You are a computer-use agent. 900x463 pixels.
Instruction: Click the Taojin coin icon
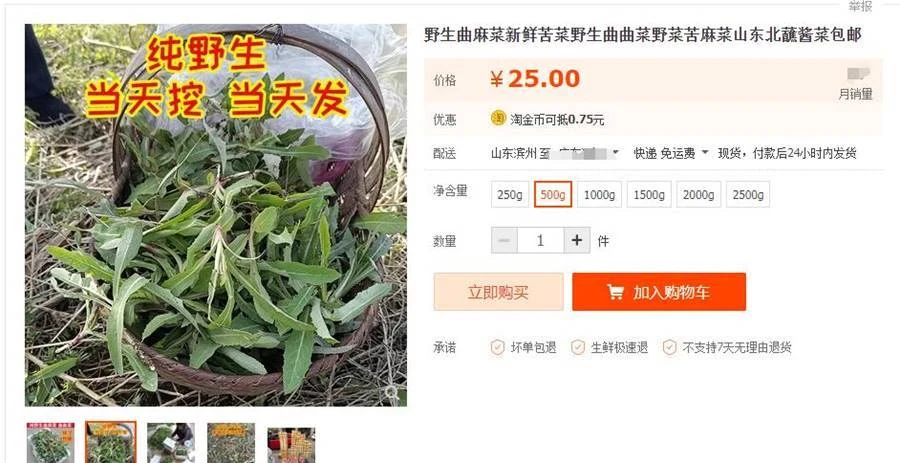(x=498, y=118)
